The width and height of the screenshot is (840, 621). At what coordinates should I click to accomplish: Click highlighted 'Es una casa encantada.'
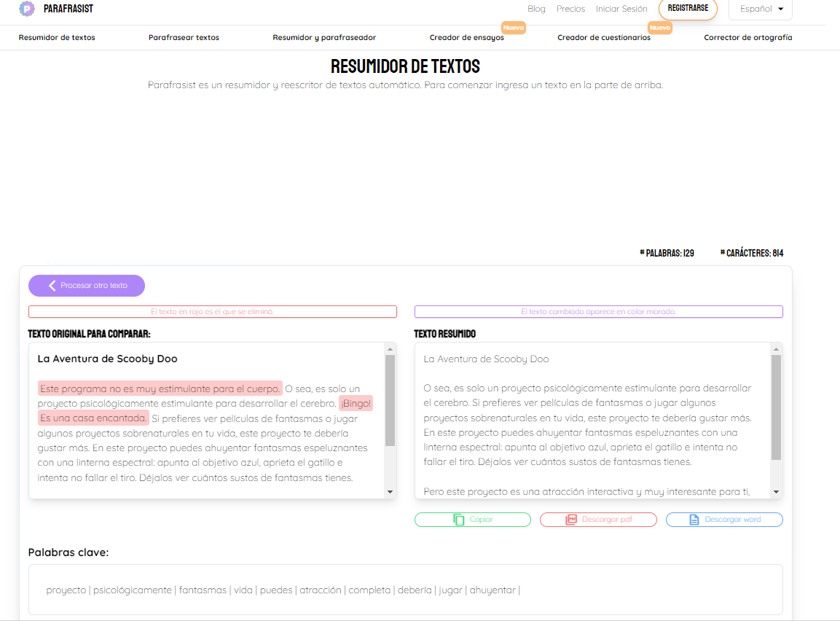[93, 418]
